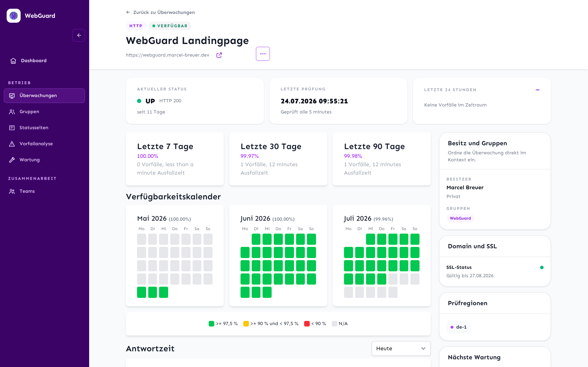Click the green UP status dot
Screen dimensions: 588x367
pyautogui.click(x=139, y=101)
